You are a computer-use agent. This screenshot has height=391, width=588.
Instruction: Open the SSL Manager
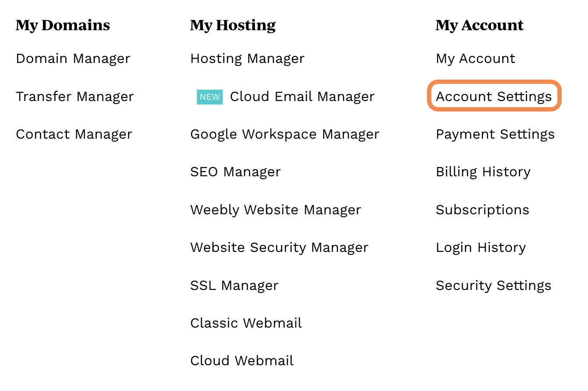click(234, 285)
